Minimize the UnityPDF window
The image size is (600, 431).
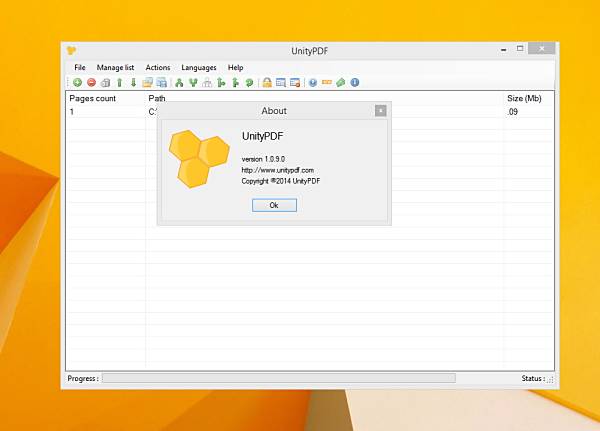tap(504, 50)
